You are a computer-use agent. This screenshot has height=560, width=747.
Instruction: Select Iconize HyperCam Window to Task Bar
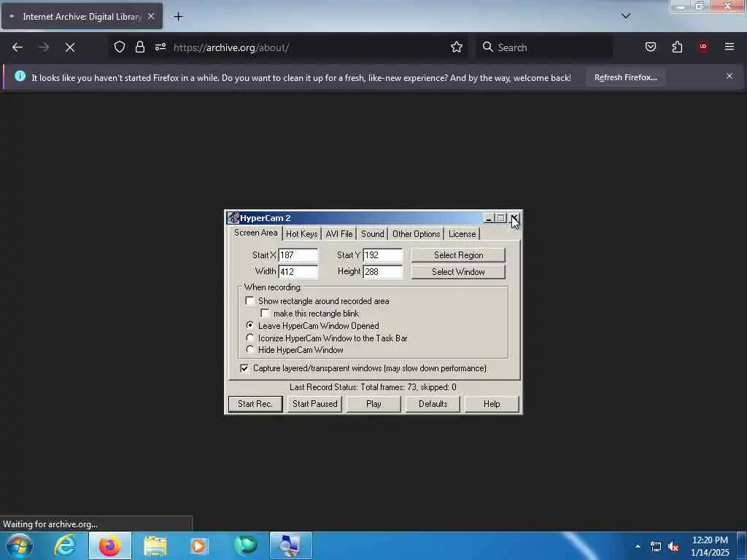pyautogui.click(x=249, y=338)
